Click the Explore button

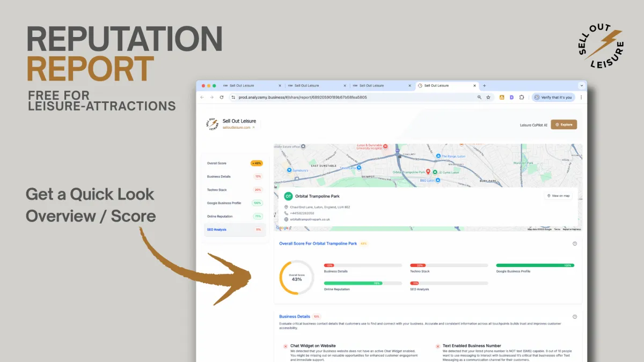click(x=564, y=124)
